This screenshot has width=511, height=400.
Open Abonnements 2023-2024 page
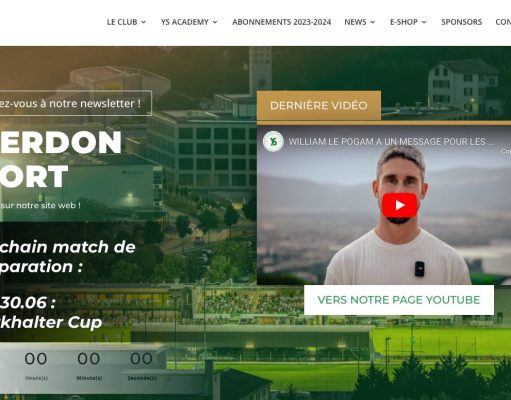[x=281, y=22]
